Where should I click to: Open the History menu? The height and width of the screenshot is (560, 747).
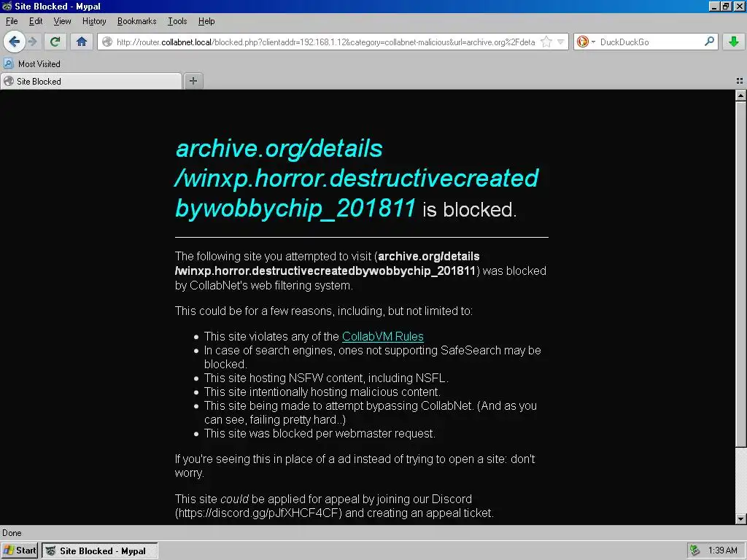[94, 21]
